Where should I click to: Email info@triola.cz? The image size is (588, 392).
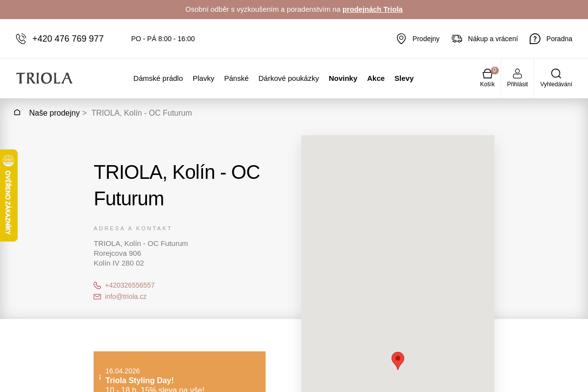125,296
